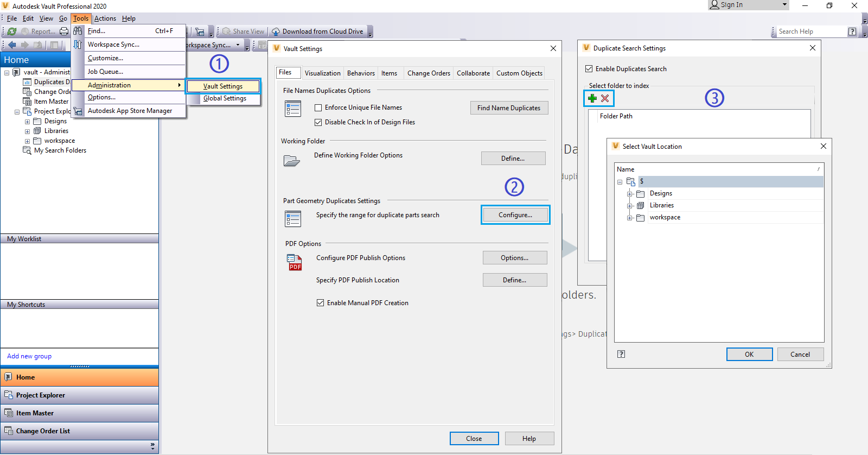Screen dimensions: 868x455
Task: Click the My Shortcuts panel header
Action: pyautogui.click(x=79, y=305)
